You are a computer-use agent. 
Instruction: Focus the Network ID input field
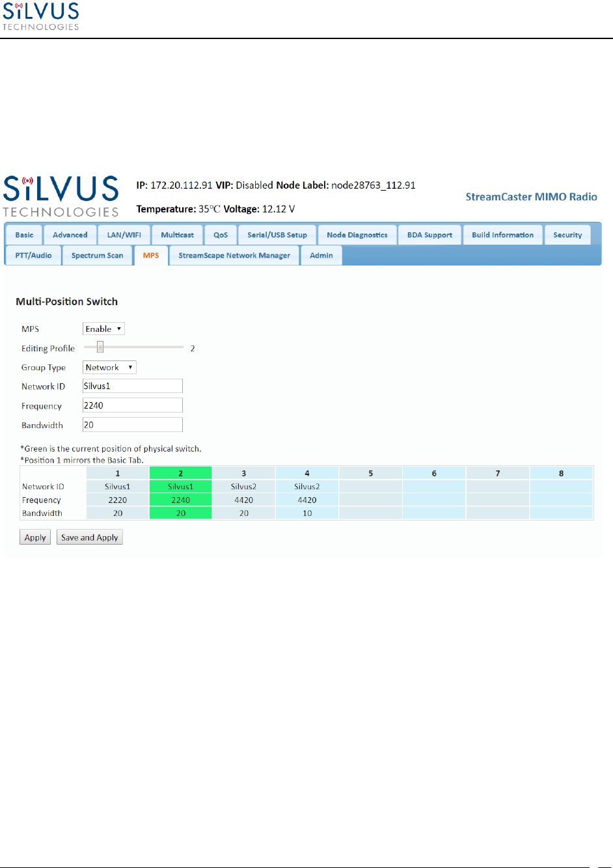tap(133, 386)
